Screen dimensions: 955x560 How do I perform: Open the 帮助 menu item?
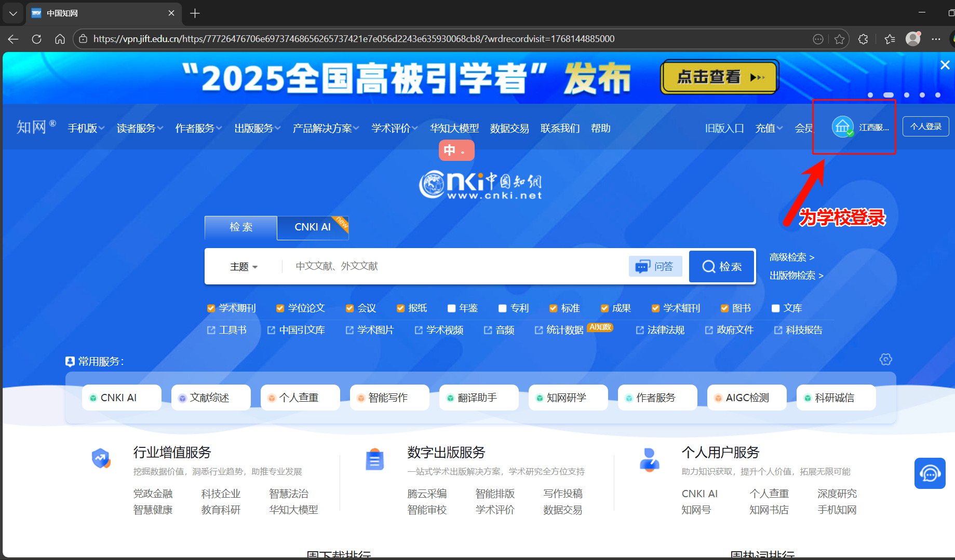(x=601, y=128)
